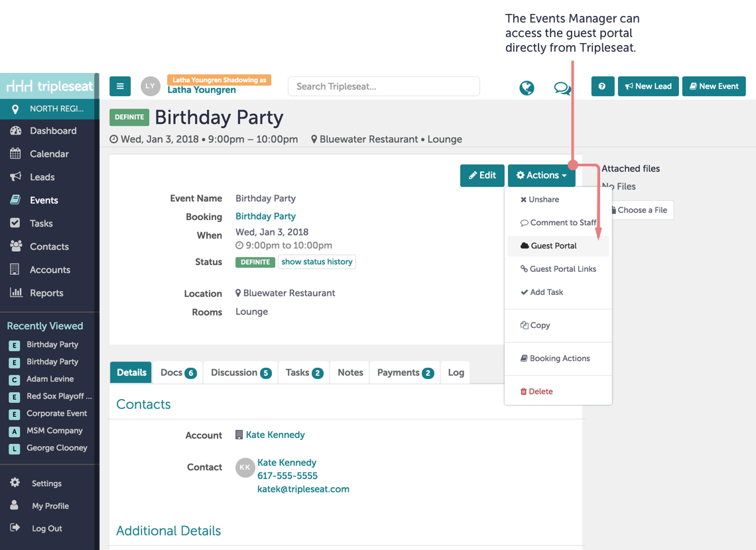Switch to the Docs tab
Image resolution: width=756 pixels, height=550 pixels.
(178, 372)
